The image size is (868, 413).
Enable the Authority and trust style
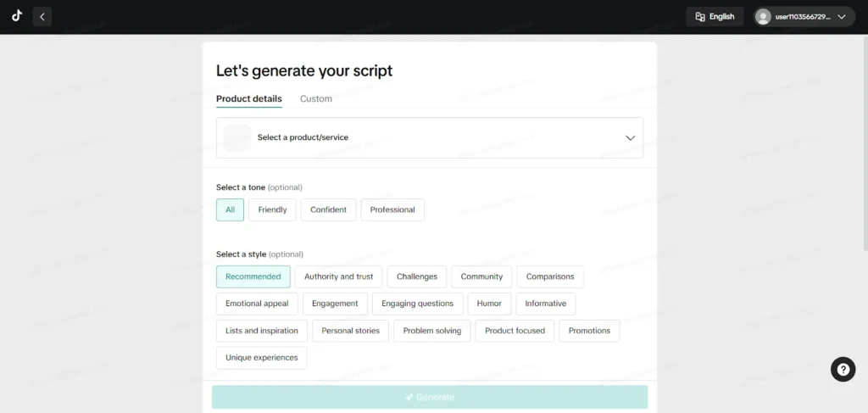pyautogui.click(x=338, y=276)
